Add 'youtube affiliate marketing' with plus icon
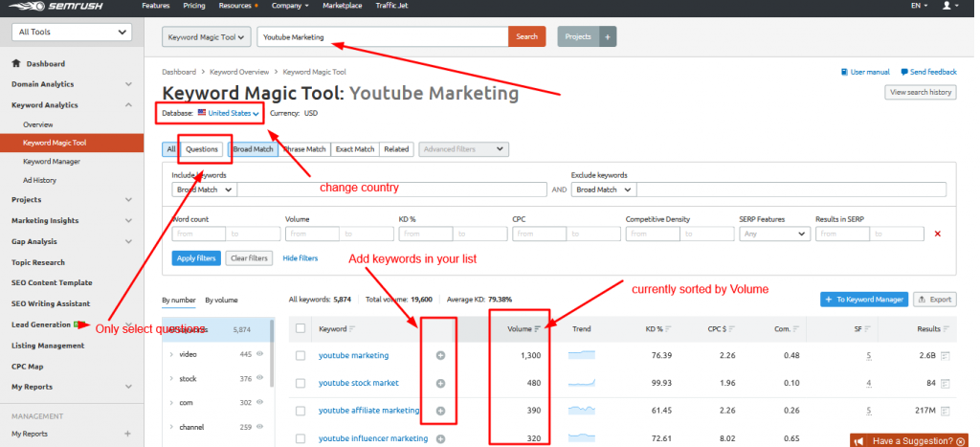The image size is (980, 447). coord(440,411)
